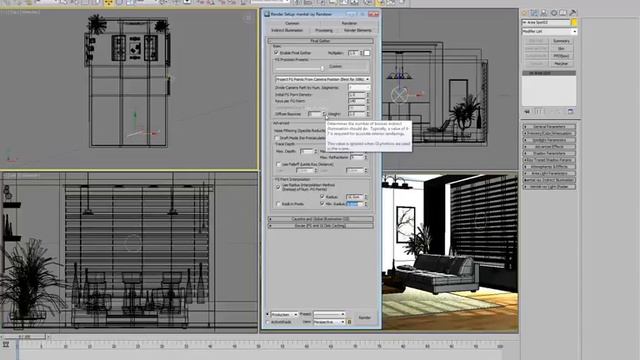Image resolution: width=640 pixels, height=360 pixels.
Task: Click the timeline frame slider
Action: pos(24,337)
